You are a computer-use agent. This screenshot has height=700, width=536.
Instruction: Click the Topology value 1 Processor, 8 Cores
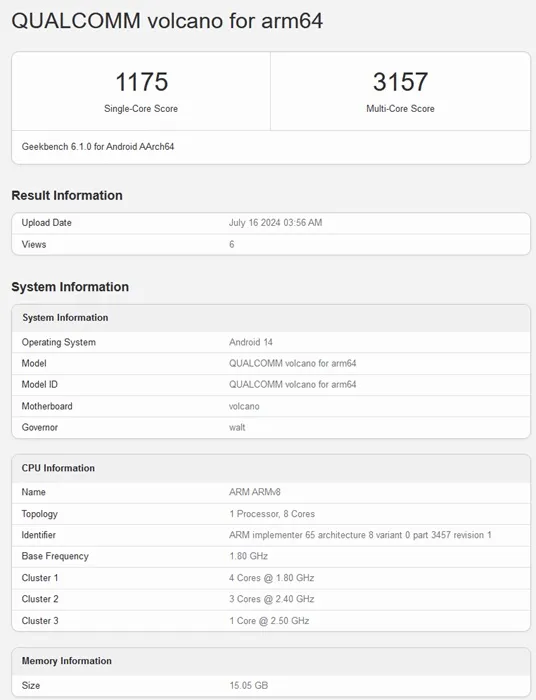coord(272,514)
